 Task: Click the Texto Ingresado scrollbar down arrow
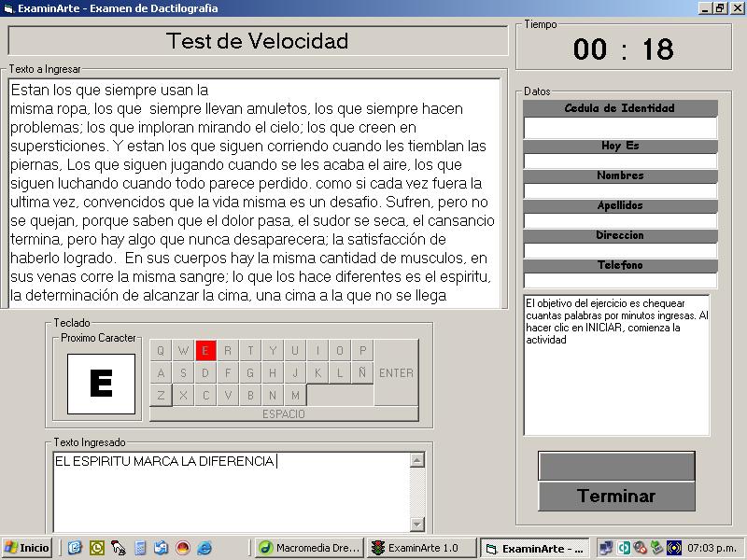point(416,525)
